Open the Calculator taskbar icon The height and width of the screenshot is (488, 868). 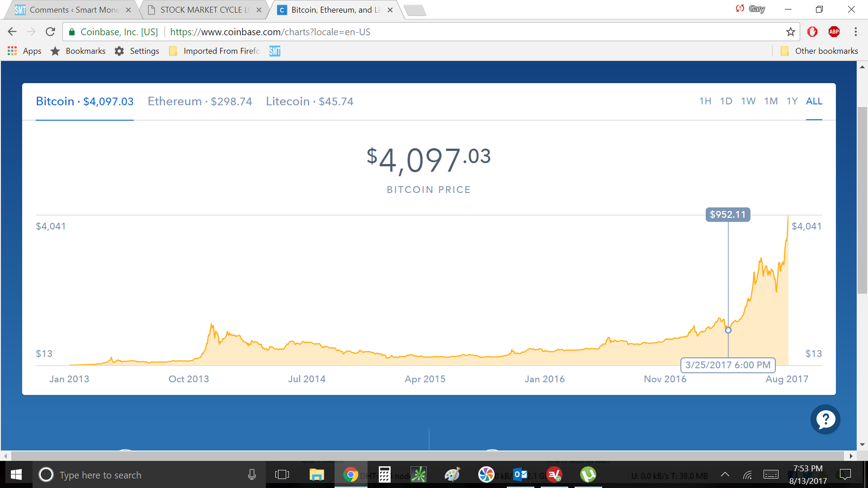pos(385,474)
